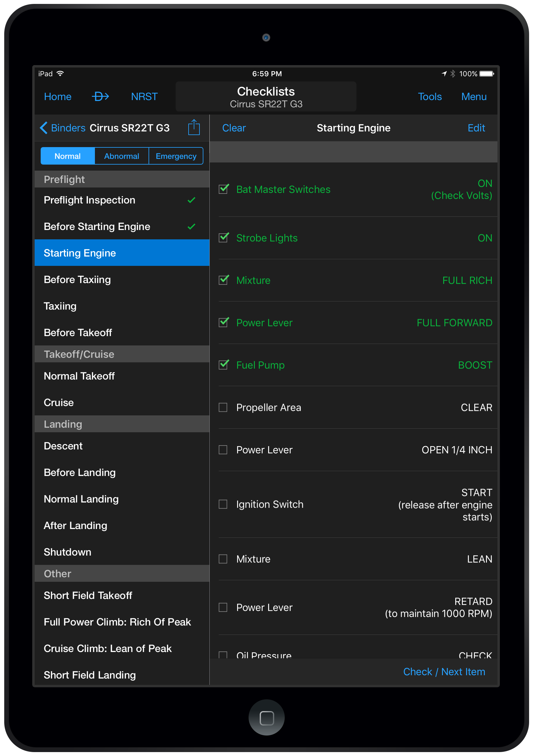Tap Clear to reset the Starting Engine checklist

(234, 128)
